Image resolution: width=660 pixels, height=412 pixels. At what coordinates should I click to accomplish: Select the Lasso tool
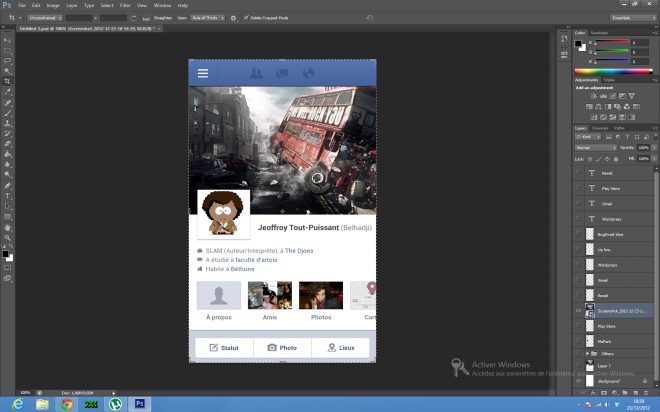pyautogui.click(x=8, y=61)
